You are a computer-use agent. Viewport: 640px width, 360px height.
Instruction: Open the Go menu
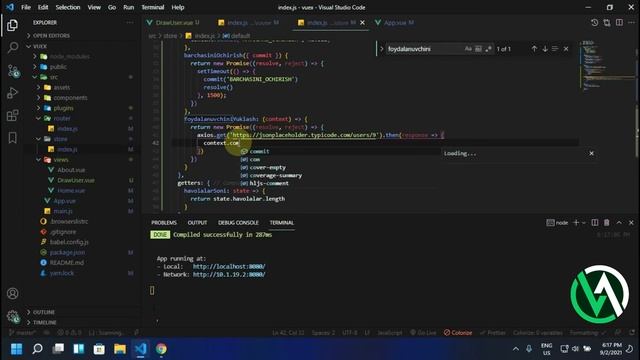[112, 7]
